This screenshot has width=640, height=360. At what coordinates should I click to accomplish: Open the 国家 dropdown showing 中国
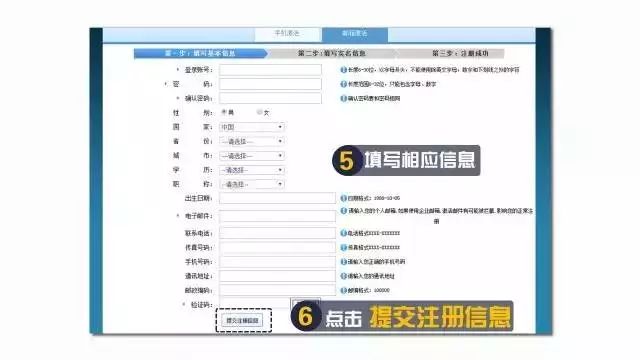(252, 127)
